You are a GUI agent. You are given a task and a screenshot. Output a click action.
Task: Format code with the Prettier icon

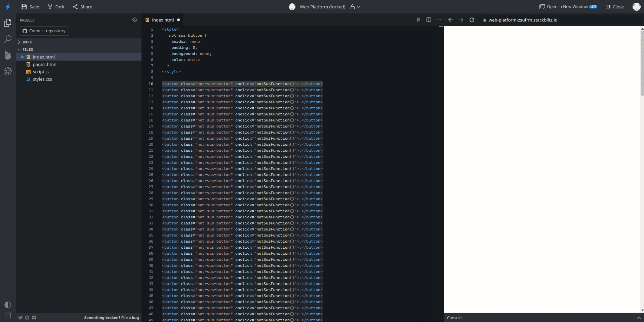418,20
